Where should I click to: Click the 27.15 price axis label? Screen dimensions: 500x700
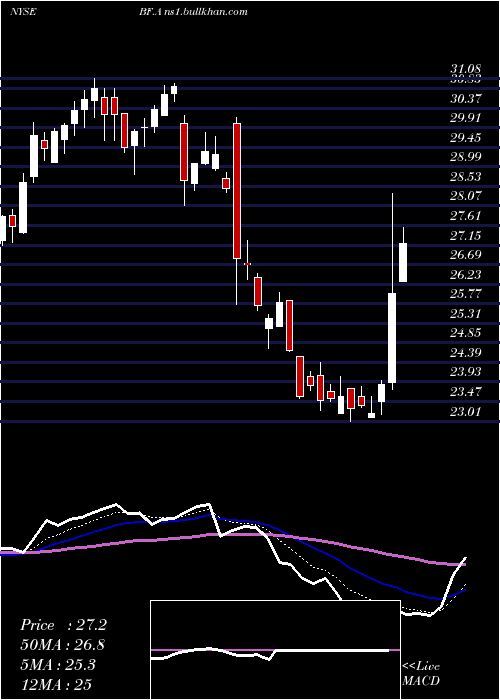(x=466, y=235)
